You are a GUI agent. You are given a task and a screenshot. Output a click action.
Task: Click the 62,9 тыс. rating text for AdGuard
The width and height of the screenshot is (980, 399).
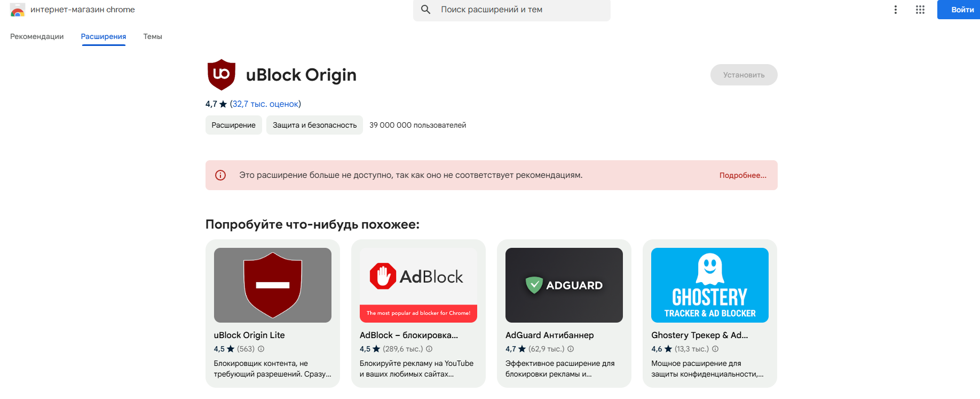547,349
